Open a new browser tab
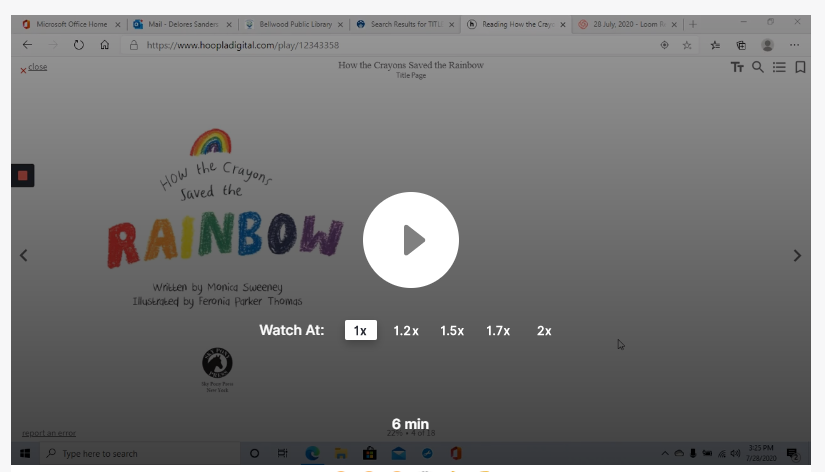The image size is (825, 472). (693, 24)
